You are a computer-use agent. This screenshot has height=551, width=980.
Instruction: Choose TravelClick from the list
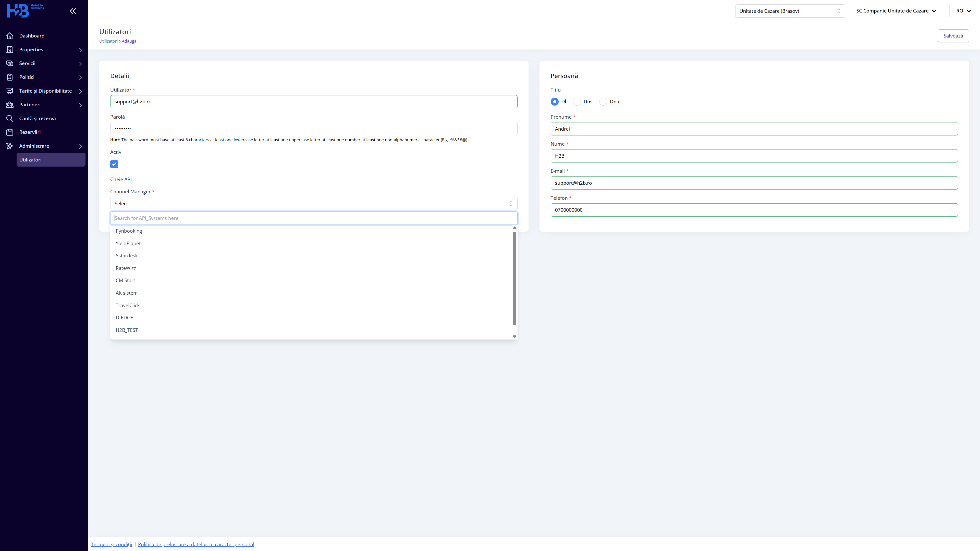pos(311,305)
